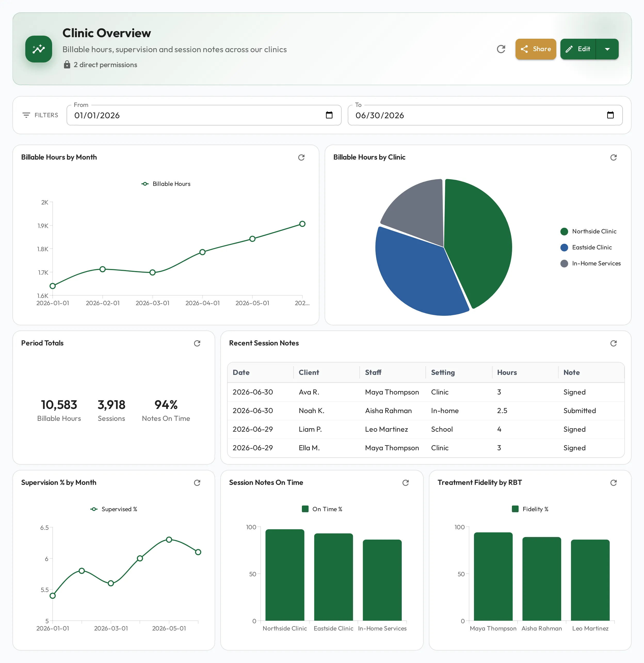Refresh the Period Totals panel
644x663 pixels.
(x=197, y=343)
